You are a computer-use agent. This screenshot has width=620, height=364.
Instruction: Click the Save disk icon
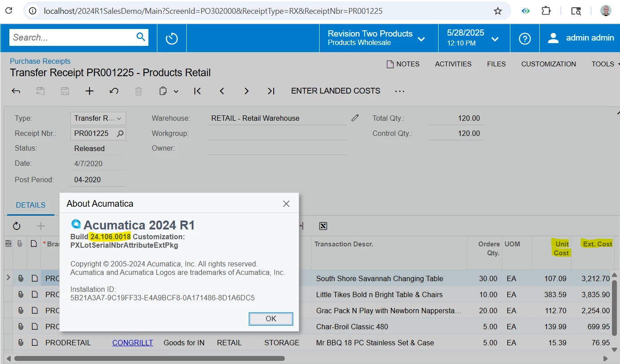65,91
